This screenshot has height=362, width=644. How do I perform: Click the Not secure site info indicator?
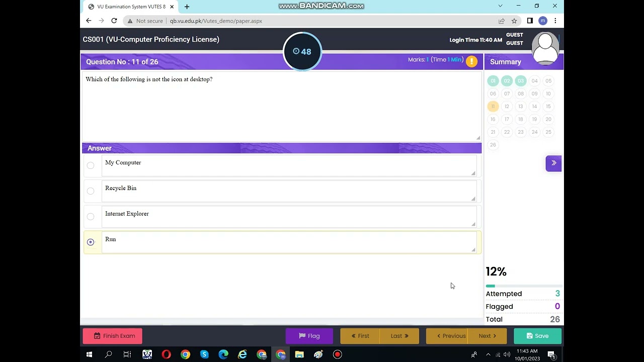(x=145, y=21)
